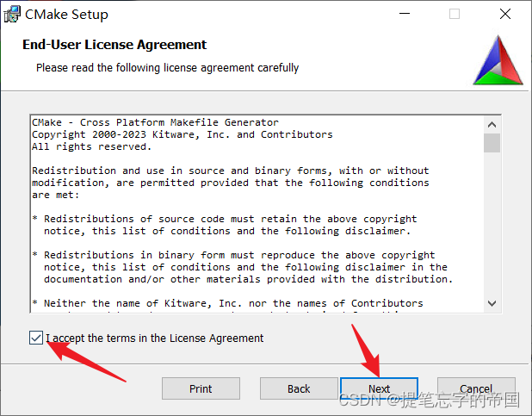532x416 pixels.
Task: Close the CMake Setup window
Action: [505, 14]
